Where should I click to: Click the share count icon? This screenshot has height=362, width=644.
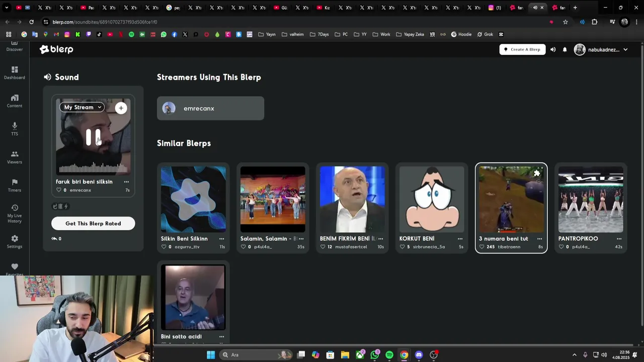click(x=54, y=238)
